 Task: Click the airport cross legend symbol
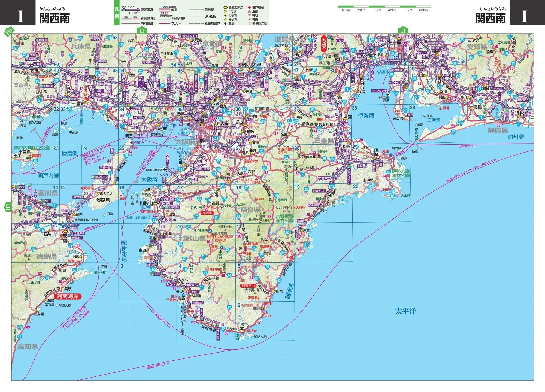click(225, 24)
